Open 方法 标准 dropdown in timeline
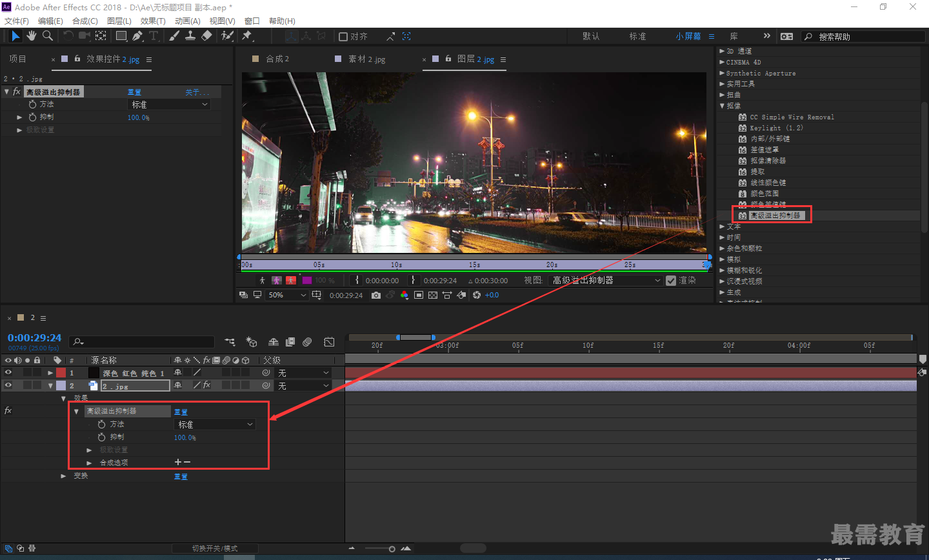929x560 pixels. click(x=215, y=425)
